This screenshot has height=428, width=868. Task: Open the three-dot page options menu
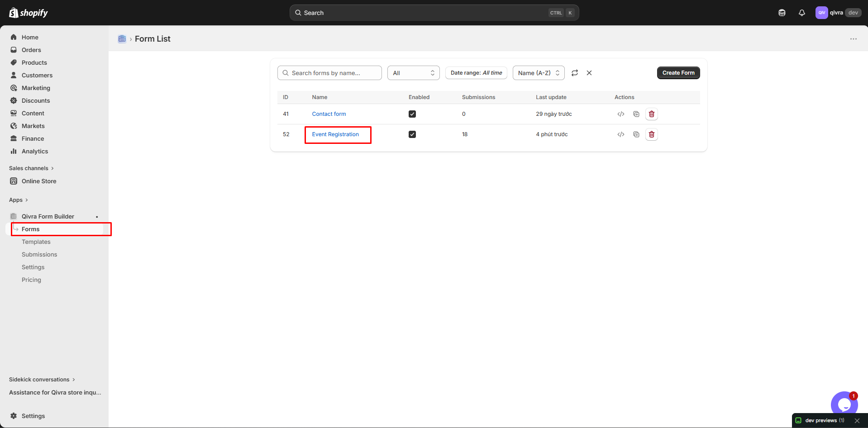click(853, 39)
